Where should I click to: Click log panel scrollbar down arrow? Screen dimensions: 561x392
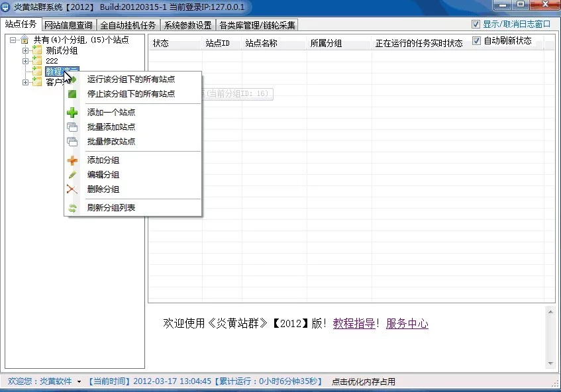[550, 364]
